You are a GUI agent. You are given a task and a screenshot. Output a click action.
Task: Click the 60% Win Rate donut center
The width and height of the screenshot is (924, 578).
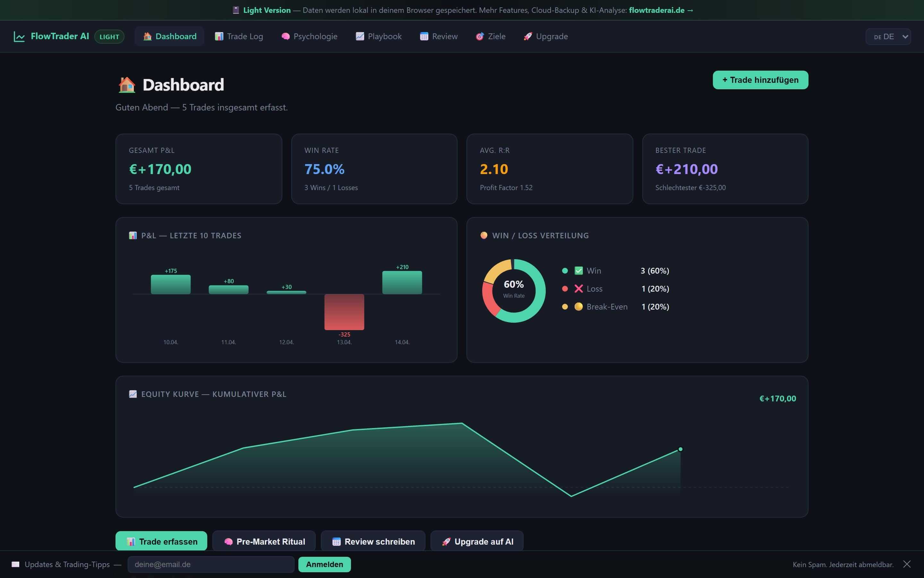click(514, 289)
